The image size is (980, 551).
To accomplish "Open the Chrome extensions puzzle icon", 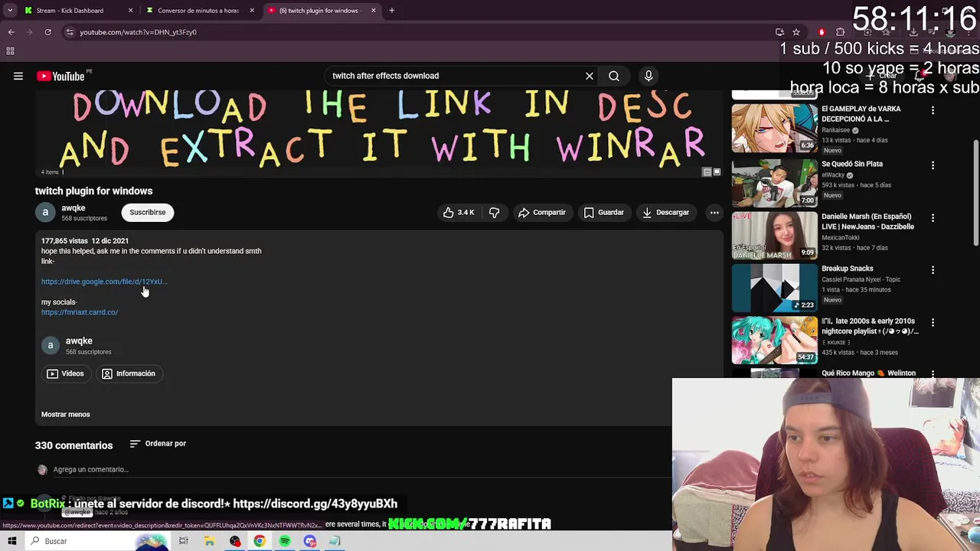I will point(840,32).
